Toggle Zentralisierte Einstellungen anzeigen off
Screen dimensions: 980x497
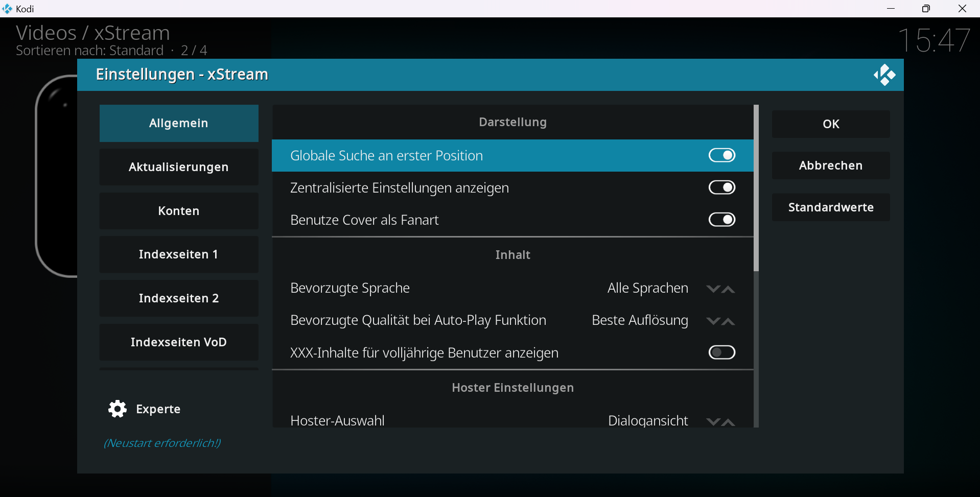(721, 187)
